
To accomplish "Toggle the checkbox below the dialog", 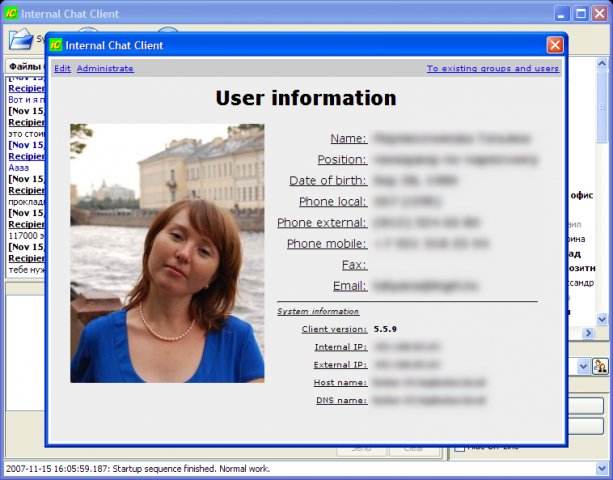I will 459,447.
